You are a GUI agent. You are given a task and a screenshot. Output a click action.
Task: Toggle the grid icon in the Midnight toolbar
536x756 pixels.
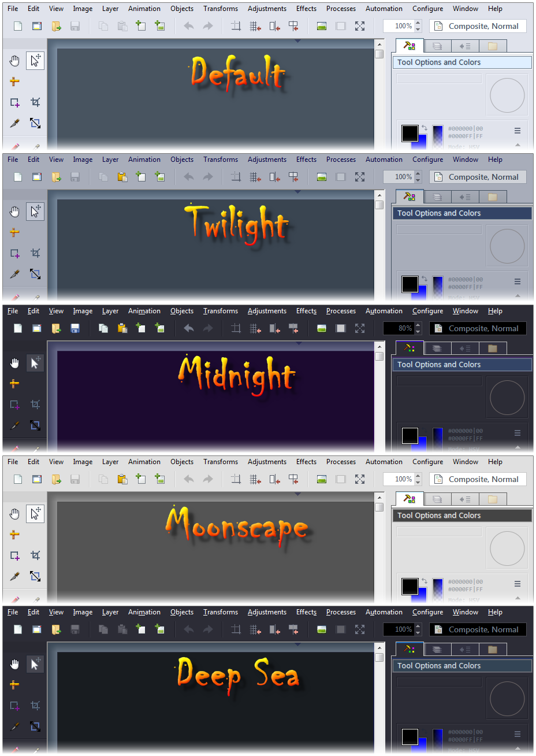point(255,328)
